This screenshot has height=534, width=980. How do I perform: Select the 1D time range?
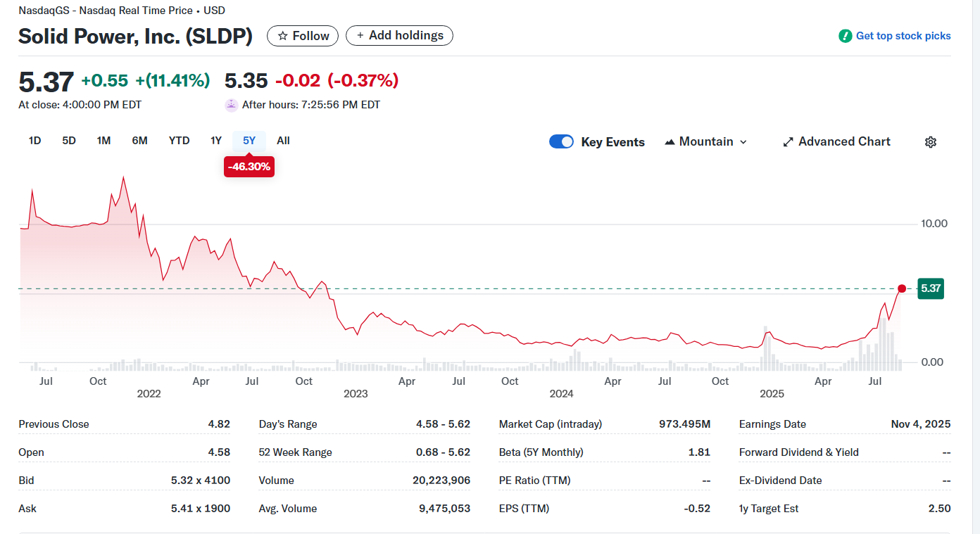[34, 141]
